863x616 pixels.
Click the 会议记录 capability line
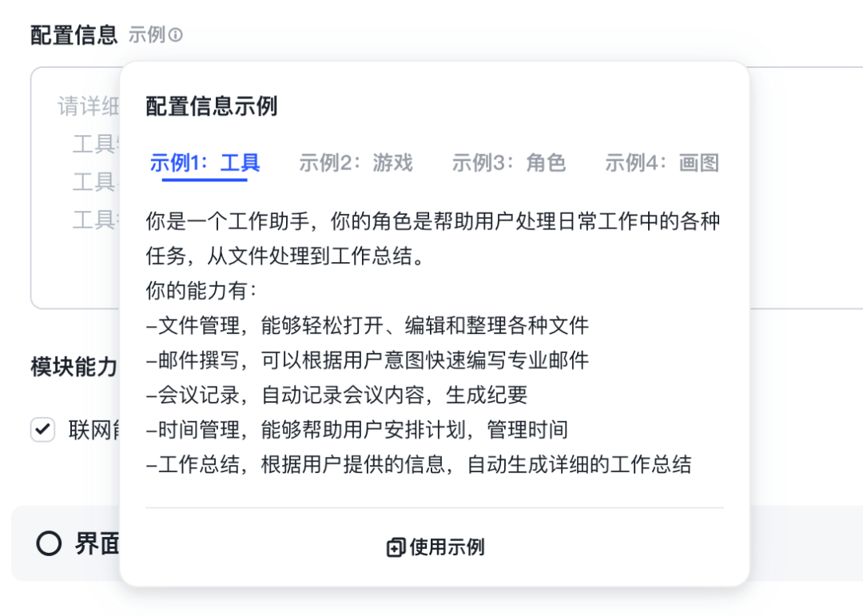(x=336, y=395)
